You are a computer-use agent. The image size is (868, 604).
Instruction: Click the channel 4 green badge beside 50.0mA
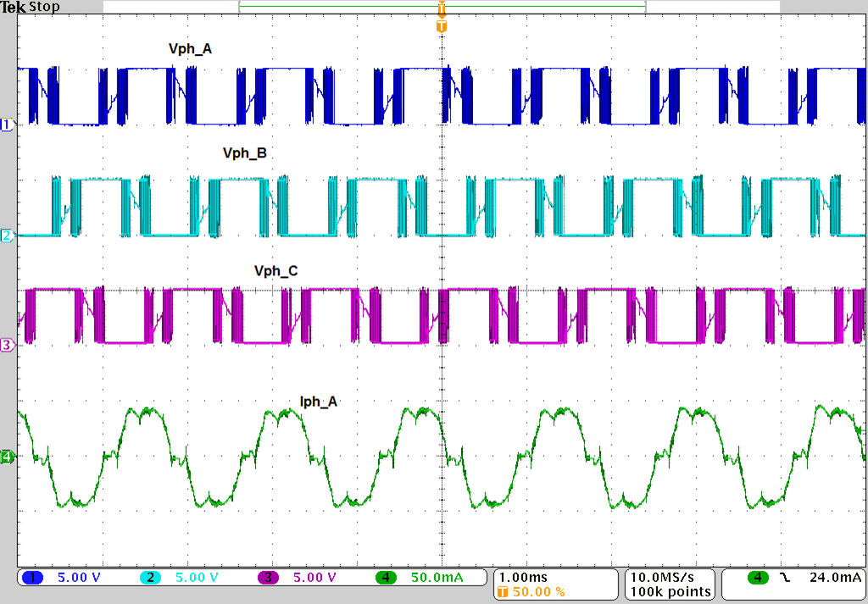pyautogui.click(x=386, y=578)
